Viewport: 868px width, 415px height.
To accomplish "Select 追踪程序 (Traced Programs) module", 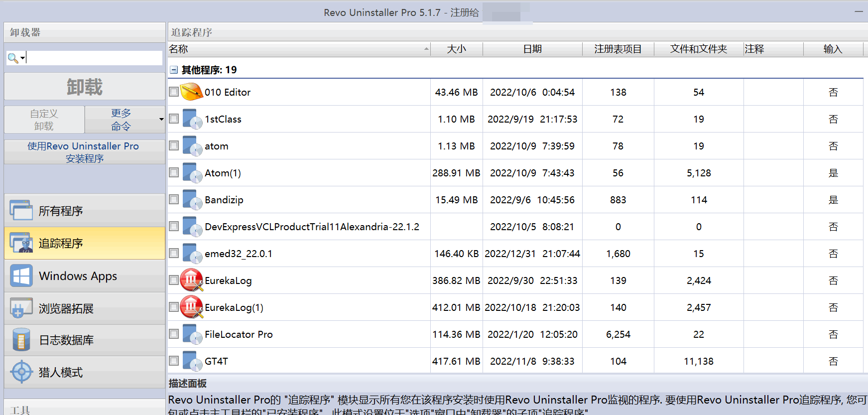I will tap(85, 243).
